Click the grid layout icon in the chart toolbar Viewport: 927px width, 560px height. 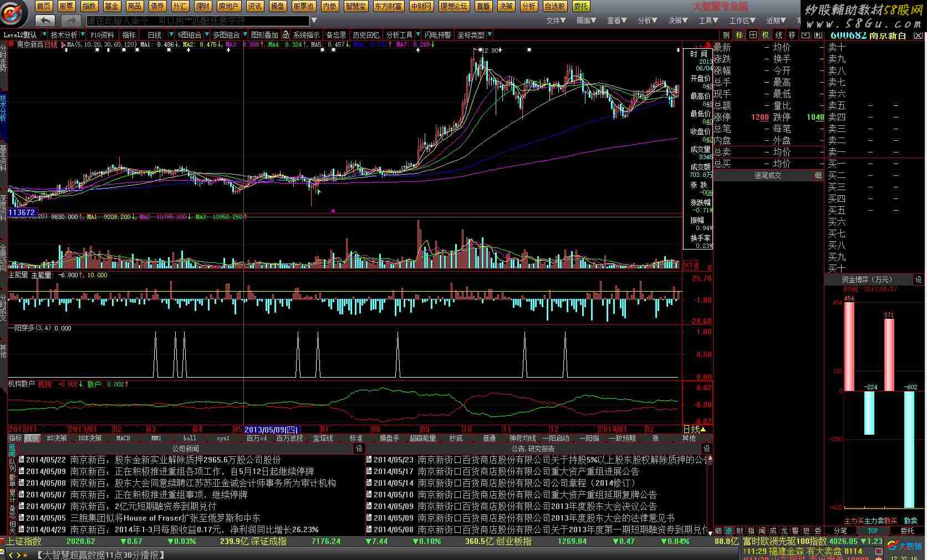tap(753, 35)
